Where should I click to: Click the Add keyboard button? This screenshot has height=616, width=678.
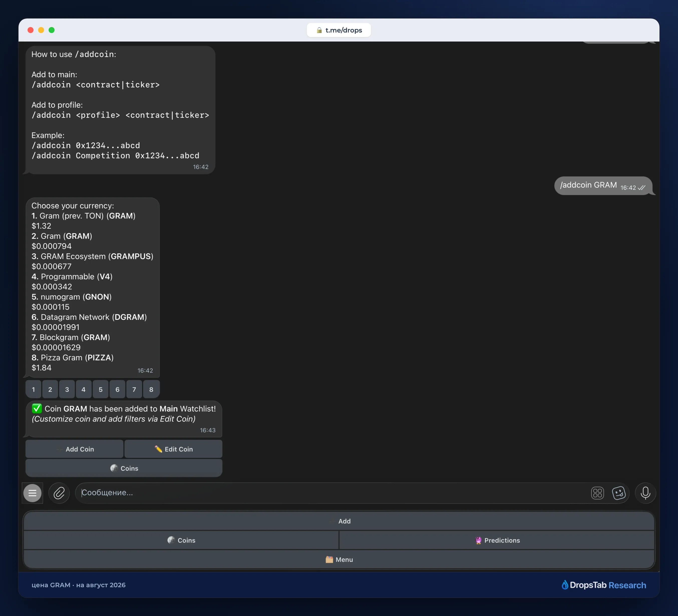coord(339,521)
